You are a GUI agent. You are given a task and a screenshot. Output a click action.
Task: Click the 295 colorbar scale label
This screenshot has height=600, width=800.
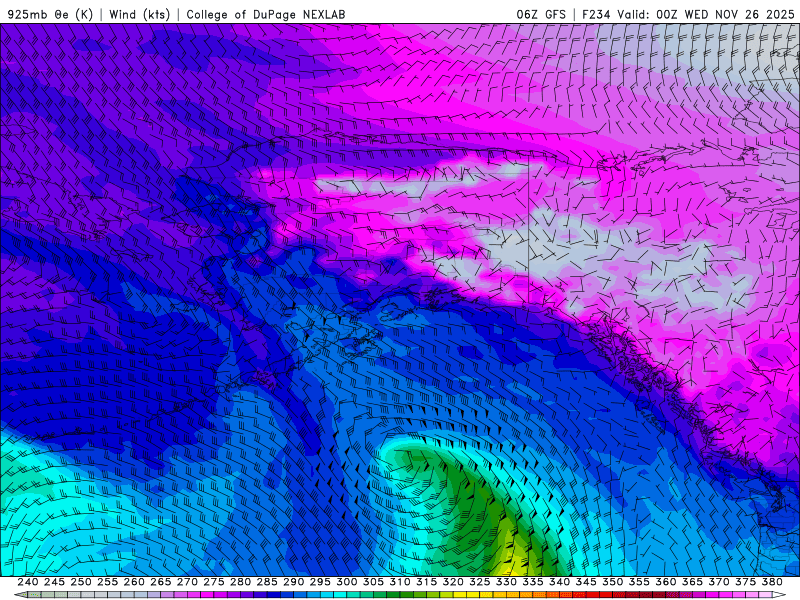(320, 582)
